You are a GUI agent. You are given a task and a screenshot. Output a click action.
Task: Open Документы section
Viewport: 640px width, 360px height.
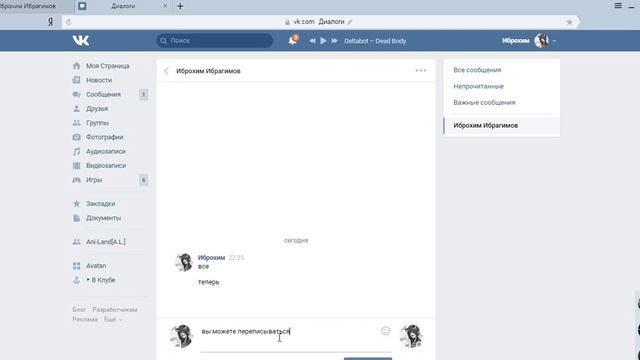(103, 218)
